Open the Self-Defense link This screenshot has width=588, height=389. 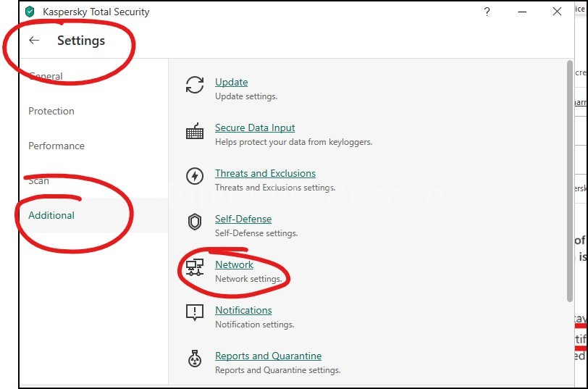[243, 219]
